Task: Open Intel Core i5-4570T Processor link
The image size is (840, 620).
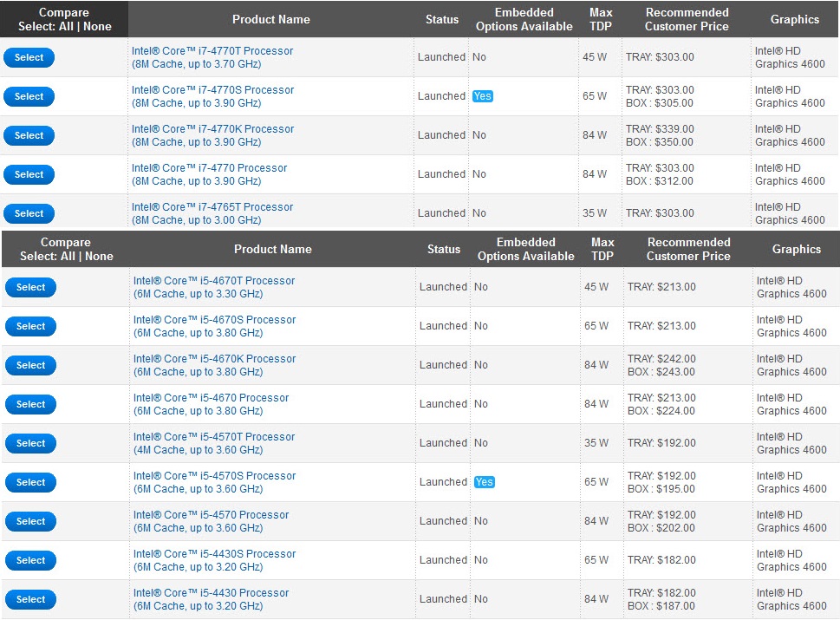Action: tap(214, 444)
